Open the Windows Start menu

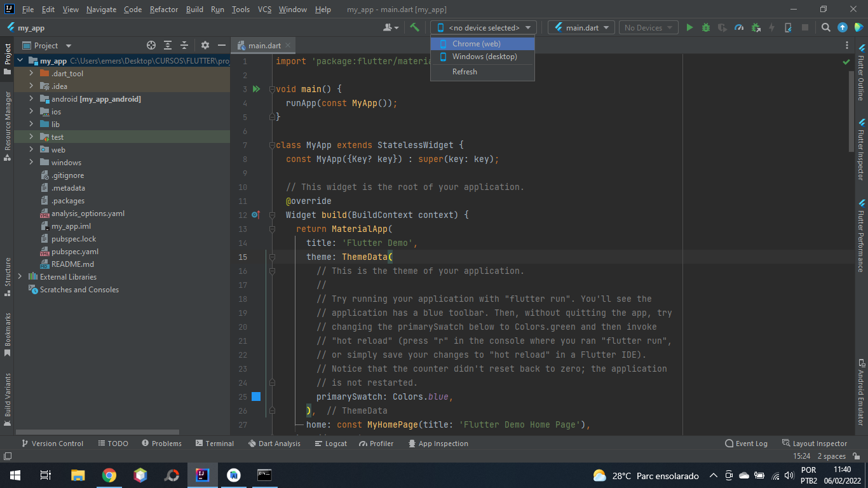(15, 475)
